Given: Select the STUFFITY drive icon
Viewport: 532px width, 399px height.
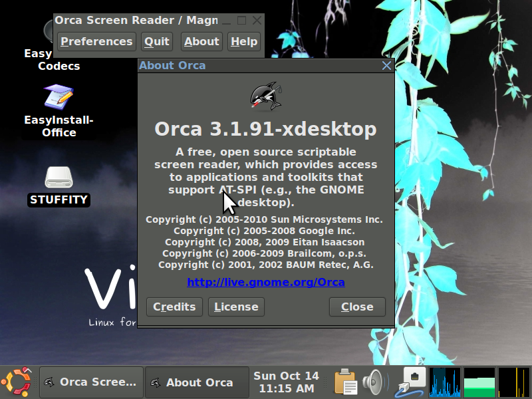Looking at the screenshot, I should (x=59, y=186).
